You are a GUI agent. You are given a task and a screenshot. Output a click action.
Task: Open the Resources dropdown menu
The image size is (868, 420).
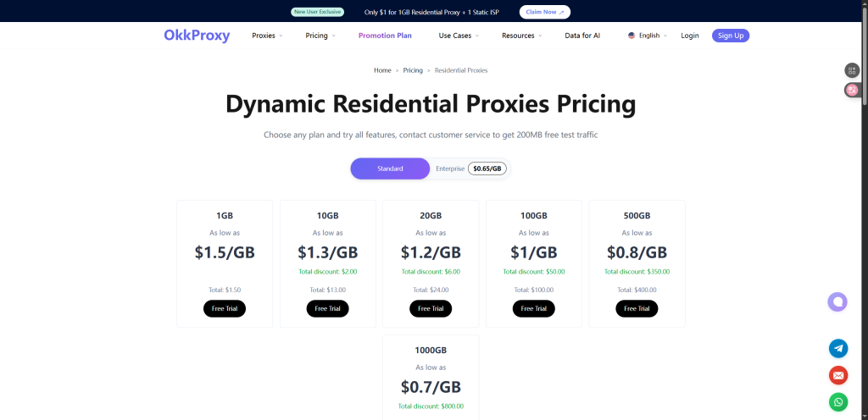[521, 36]
